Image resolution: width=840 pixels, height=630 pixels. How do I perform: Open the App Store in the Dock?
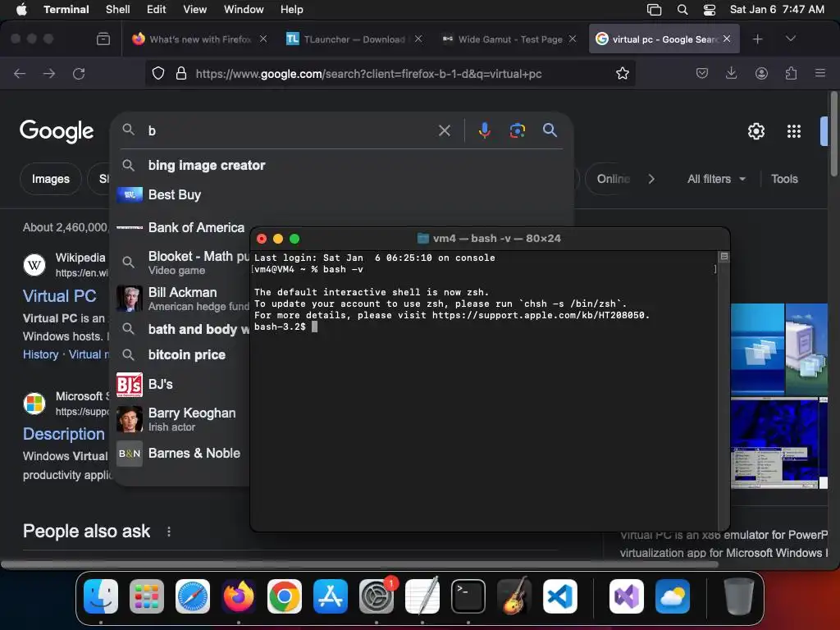(x=331, y=596)
